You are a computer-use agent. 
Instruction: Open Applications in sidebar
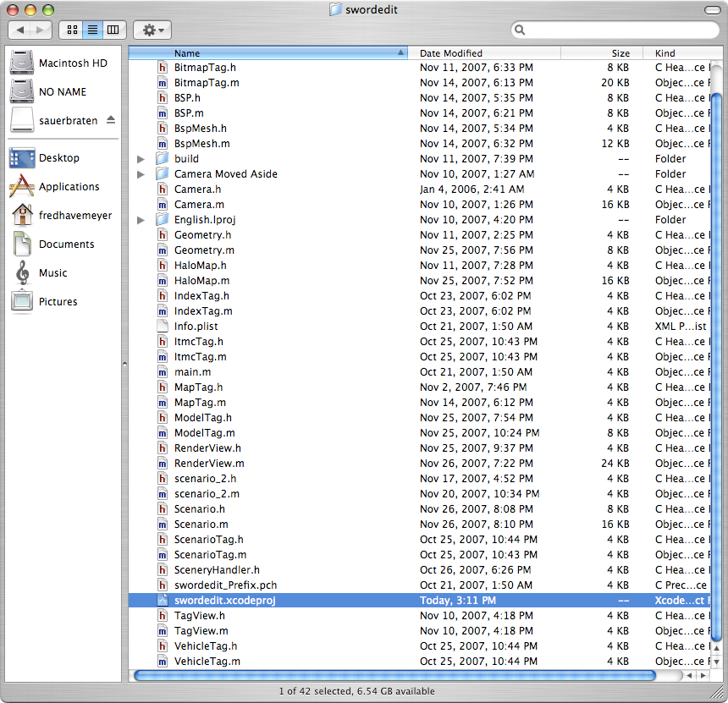coord(54,187)
